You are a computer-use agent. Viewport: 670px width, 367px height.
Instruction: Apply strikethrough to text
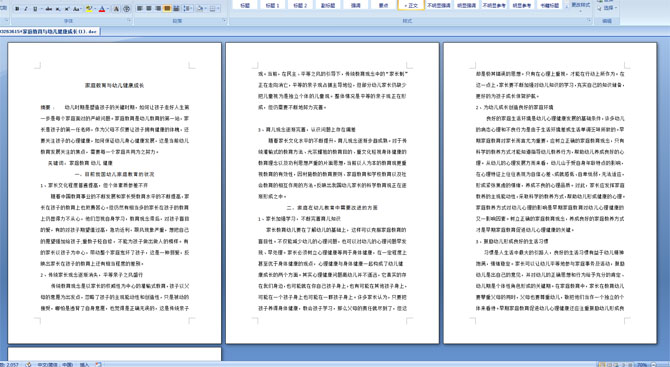pos(49,9)
